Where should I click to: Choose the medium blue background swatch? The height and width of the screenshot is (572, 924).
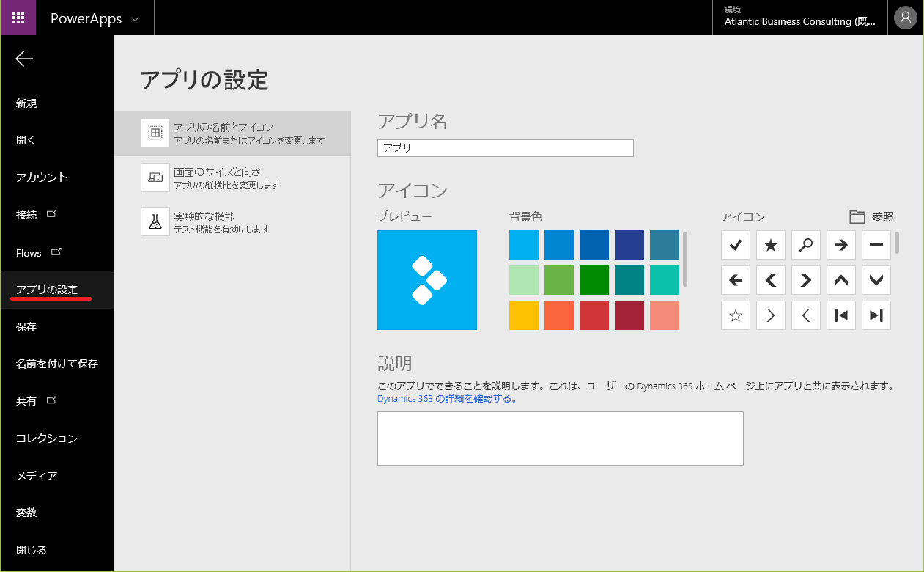pyautogui.click(x=559, y=245)
